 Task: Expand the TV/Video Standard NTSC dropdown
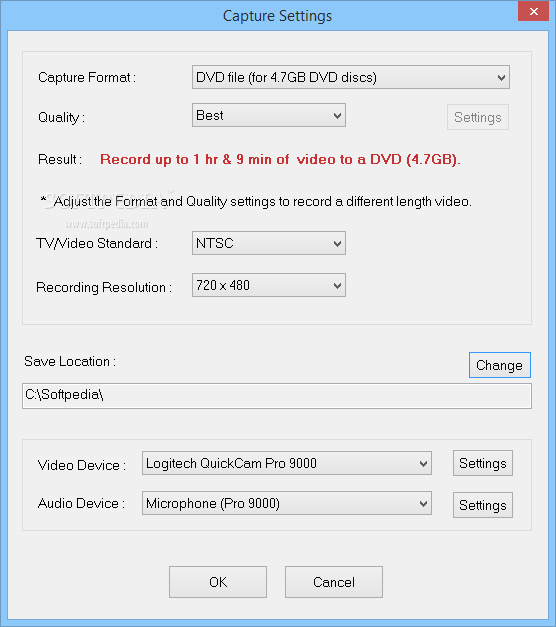tap(269, 243)
